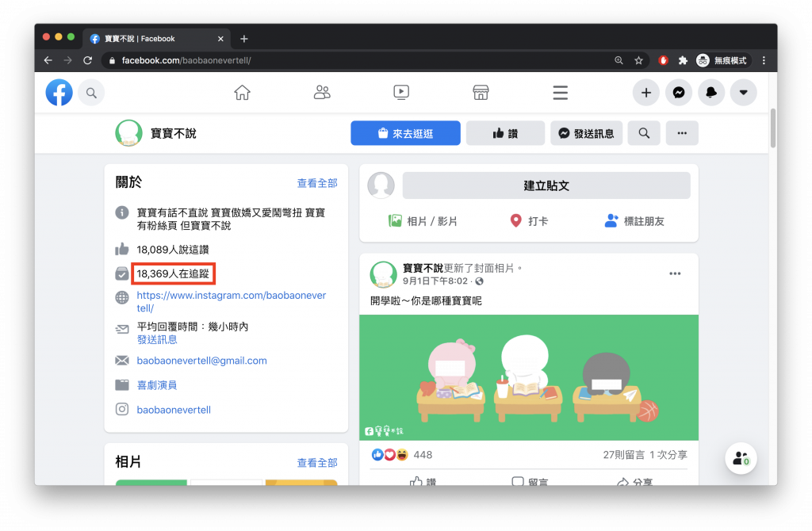Click 發送訊息 message button
812x531 pixels.
(586, 133)
